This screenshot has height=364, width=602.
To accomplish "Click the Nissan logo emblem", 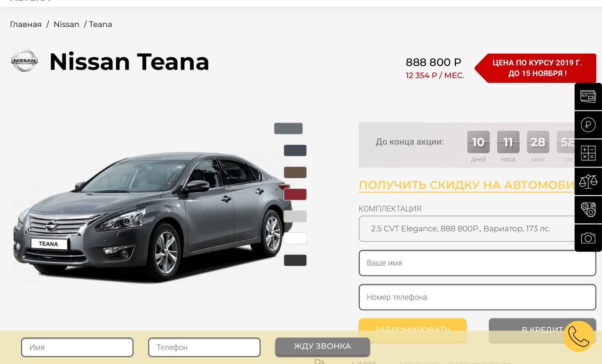I will click(24, 61).
